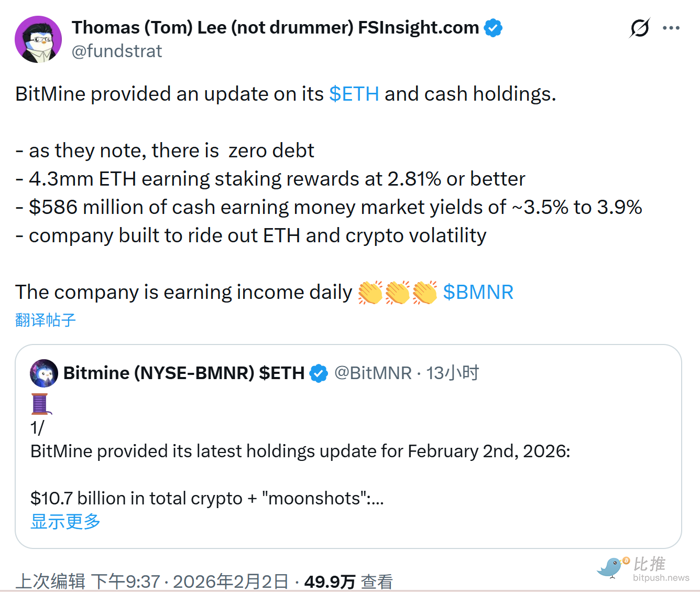
Task: Click Tom Lee's profile avatar
Action: pos(38,39)
